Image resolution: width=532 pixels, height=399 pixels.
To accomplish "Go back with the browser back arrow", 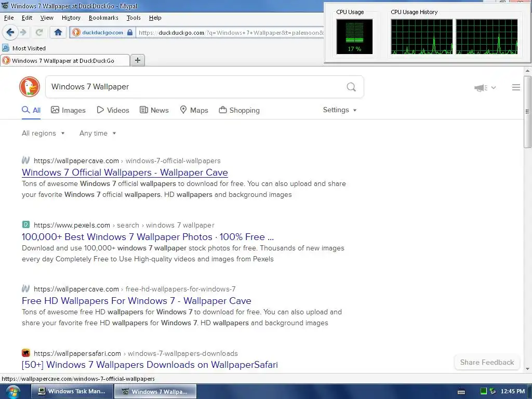I will (x=10, y=33).
